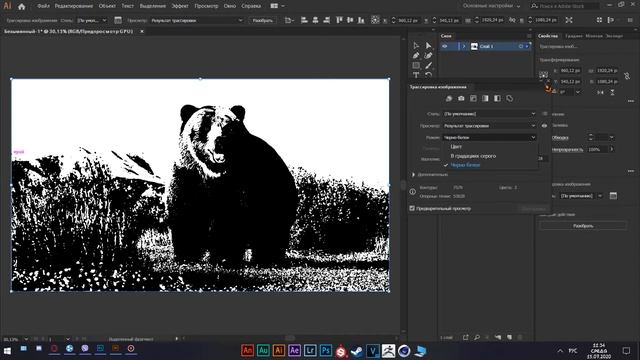Click Auto-Color preset icon in Image Trace

point(449,98)
